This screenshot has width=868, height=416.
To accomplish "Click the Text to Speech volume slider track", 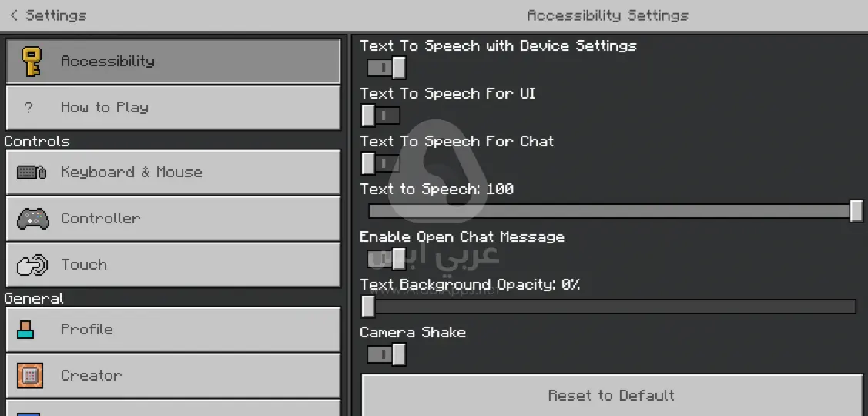I will click(608, 211).
